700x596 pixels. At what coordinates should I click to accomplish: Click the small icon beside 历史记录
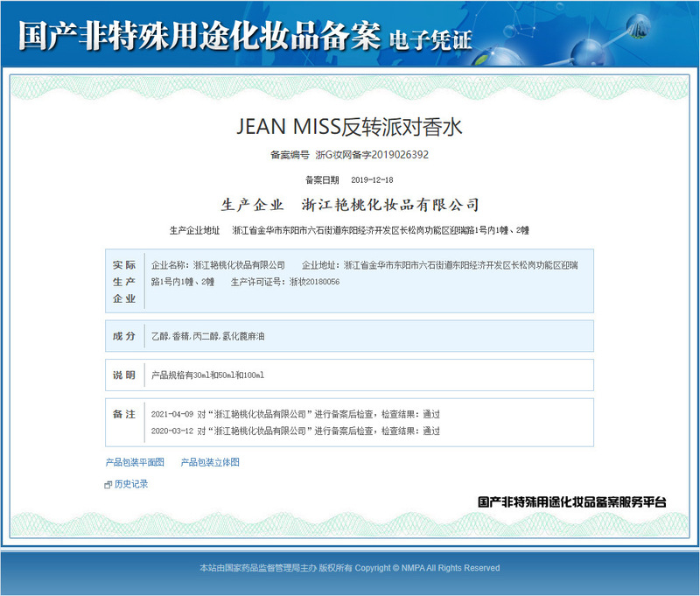point(108,485)
